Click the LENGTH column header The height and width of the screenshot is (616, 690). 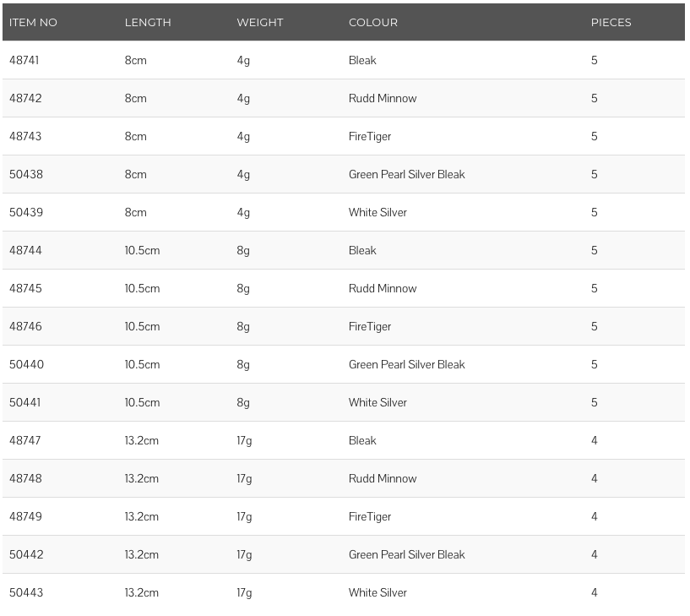[x=148, y=23]
